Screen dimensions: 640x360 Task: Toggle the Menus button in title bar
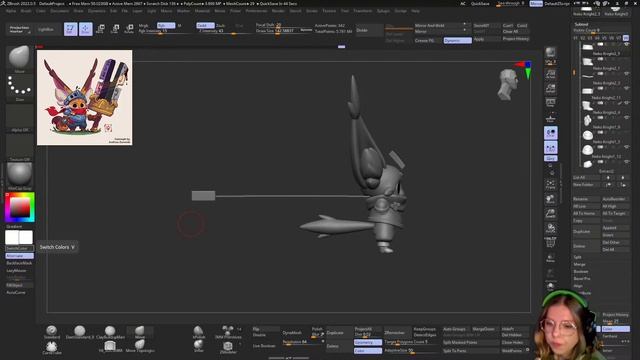point(536,4)
